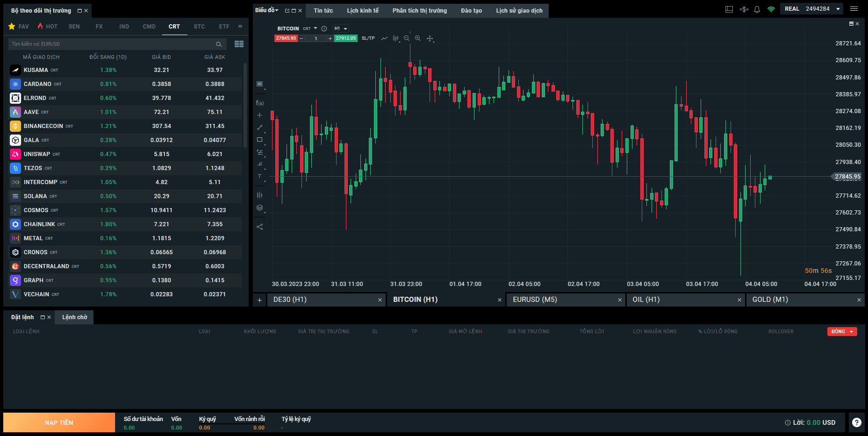This screenshot has width=868, height=436.
Task: Open the notifications bell
Action: 757,9
